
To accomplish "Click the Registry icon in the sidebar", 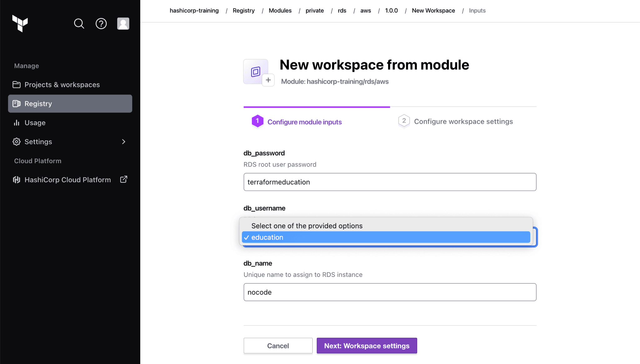I will pyautogui.click(x=17, y=104).
